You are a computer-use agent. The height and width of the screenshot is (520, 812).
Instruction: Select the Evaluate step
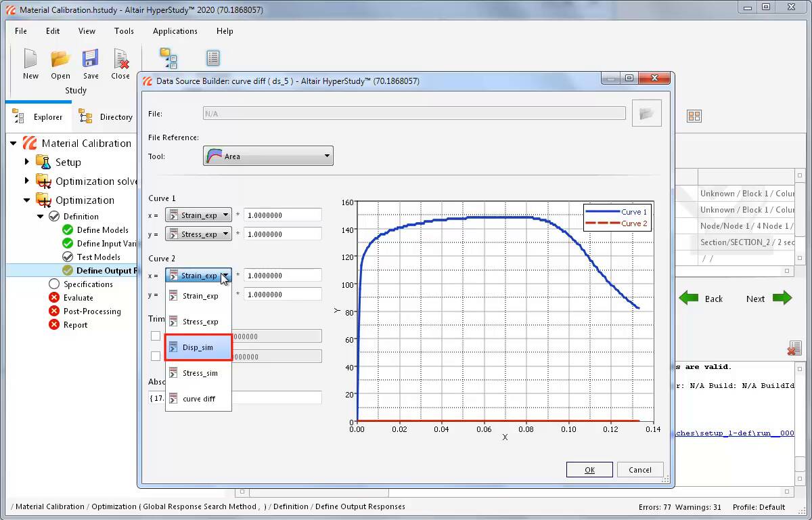(78, 298)
